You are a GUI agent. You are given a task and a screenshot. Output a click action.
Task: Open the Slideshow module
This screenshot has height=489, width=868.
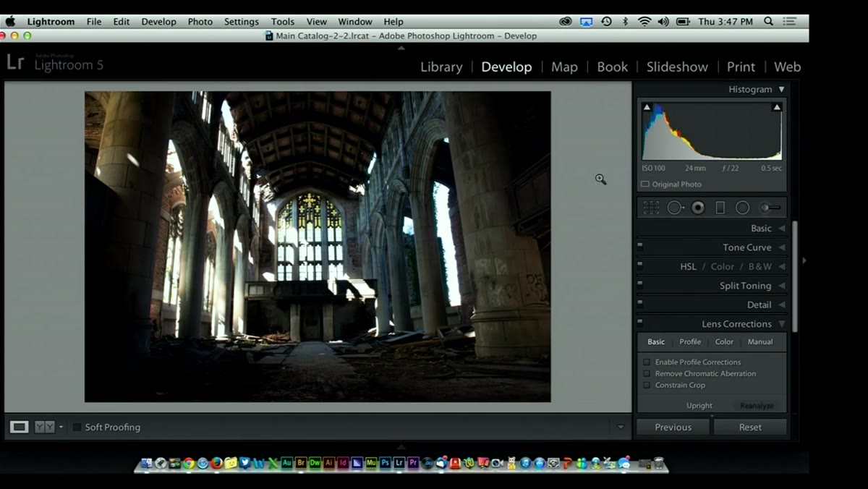click(677, 67)
